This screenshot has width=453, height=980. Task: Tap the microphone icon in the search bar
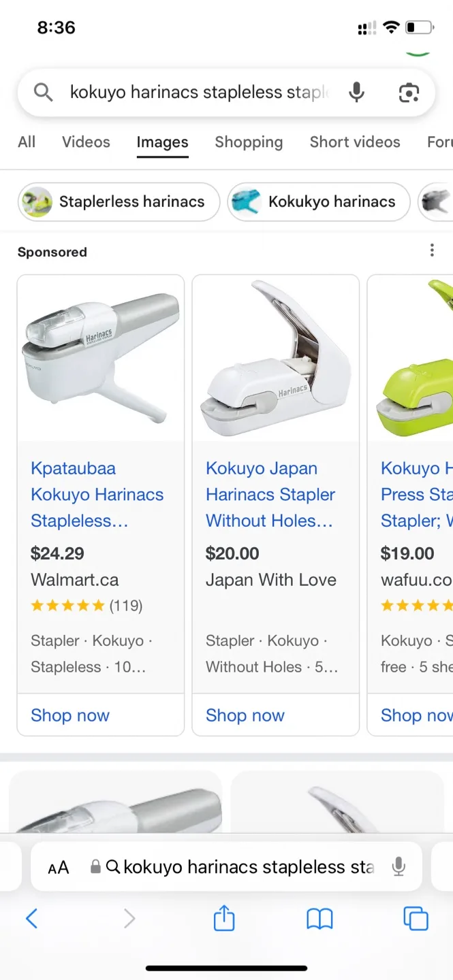[x=356, y=92]
